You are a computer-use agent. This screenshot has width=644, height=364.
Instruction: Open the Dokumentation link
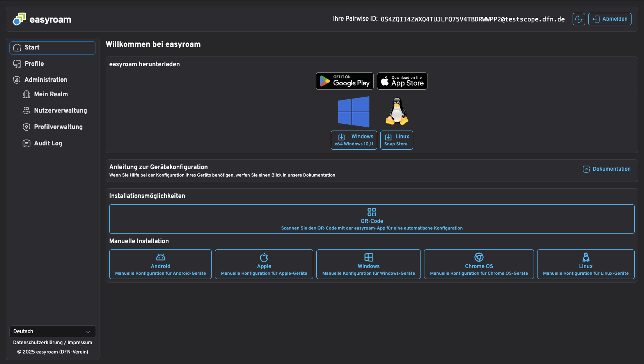(x=607, y=169)
